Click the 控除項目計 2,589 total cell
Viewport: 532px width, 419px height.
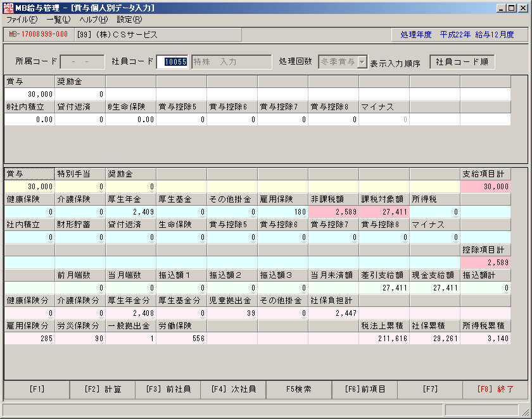click(x=486, y=263)
